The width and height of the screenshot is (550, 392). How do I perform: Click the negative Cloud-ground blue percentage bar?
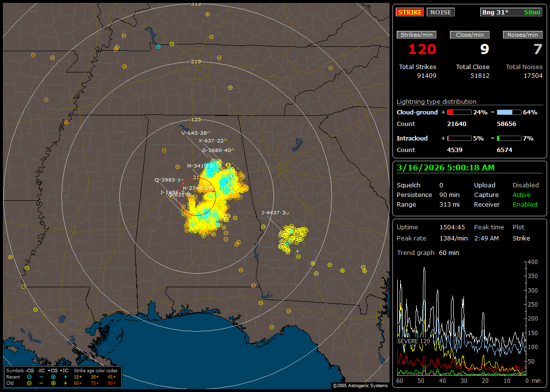(508, 112)
